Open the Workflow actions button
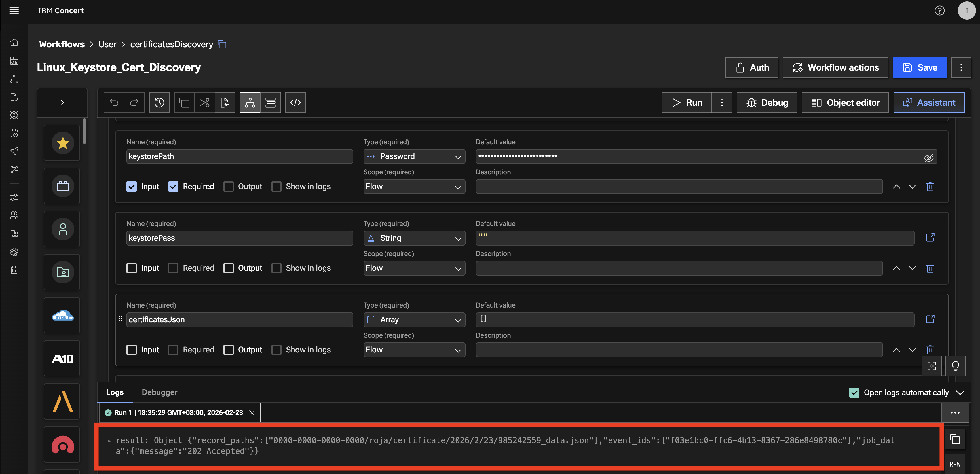The height and width of the screenshot is (474, 980). click(x=835, y=68)
